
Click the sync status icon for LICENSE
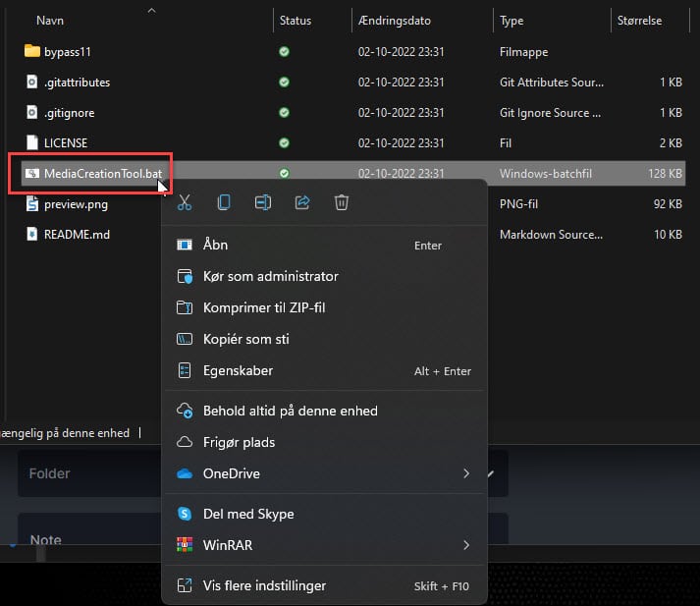(x=284, y=142)
